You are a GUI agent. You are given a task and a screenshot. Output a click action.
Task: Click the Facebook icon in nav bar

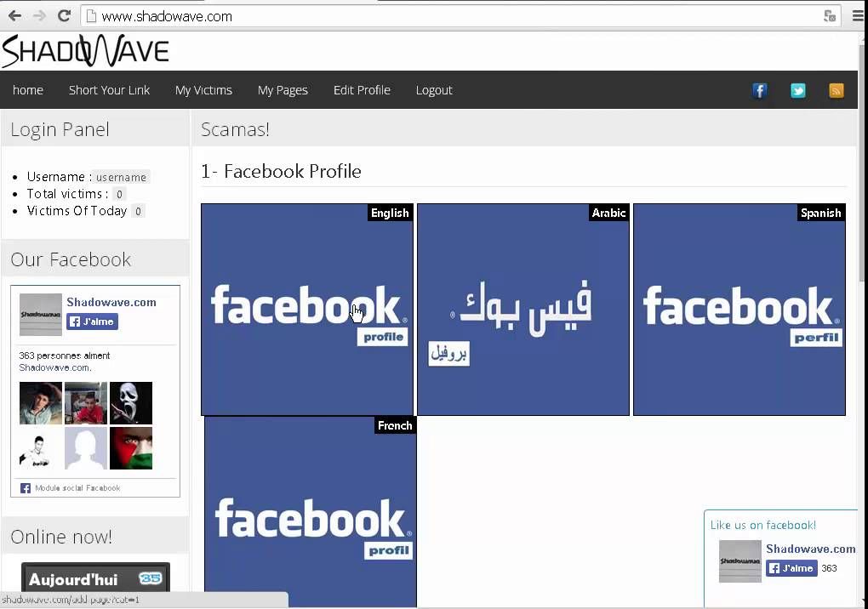coord(759,90)
